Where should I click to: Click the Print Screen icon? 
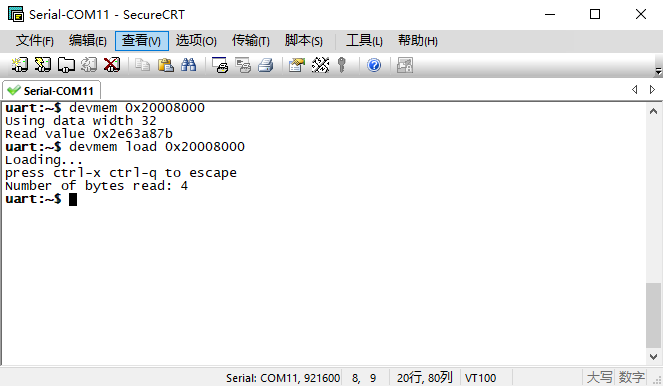click(220, 65)
